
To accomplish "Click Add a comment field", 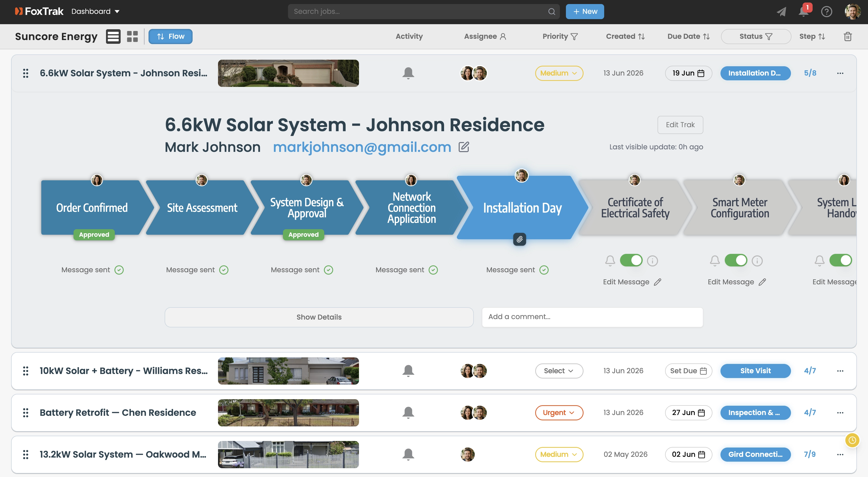I will 592,317.
